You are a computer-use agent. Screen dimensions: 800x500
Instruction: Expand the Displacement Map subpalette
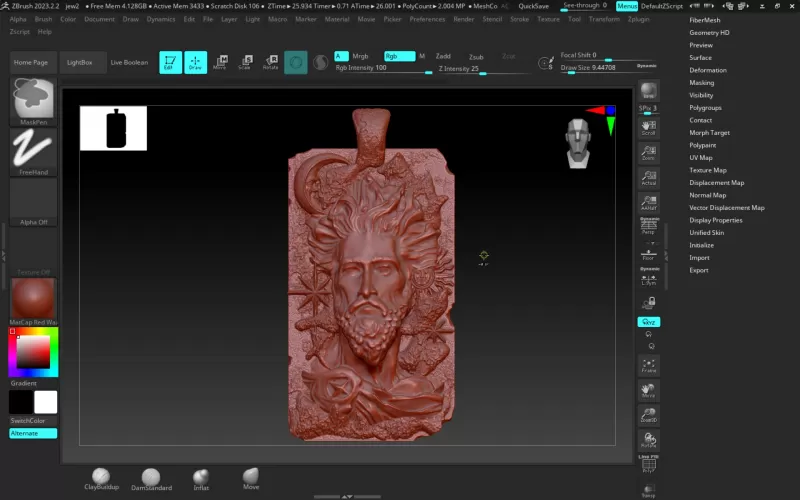pos(716,183)
